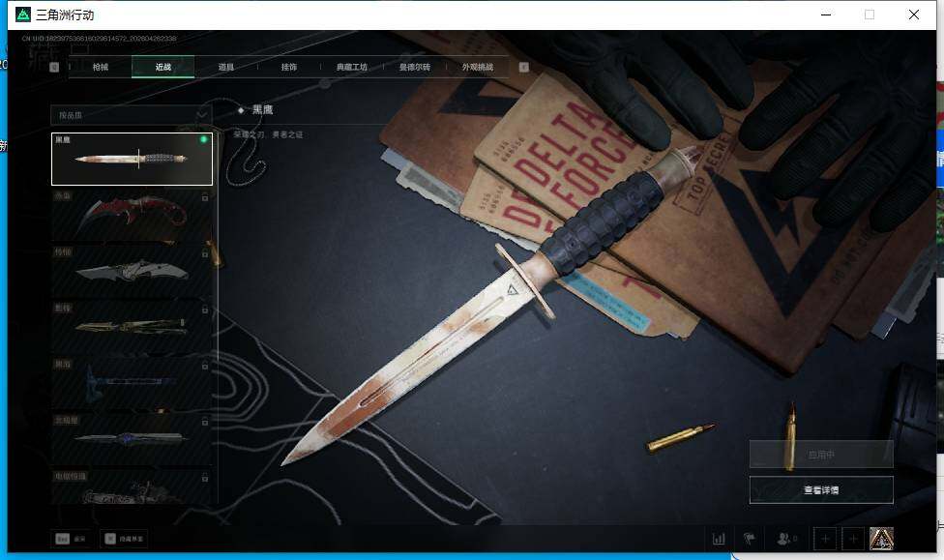Viewport: 944px width, 560px height.
Task: Click lock icon on tomahawk axe item
Action: click(x=205, y=366)
